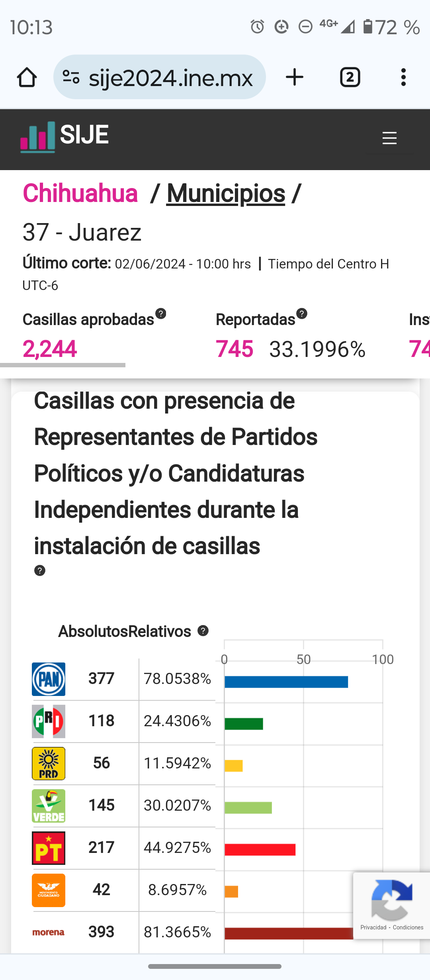The width and height of the screenshot is (430, 980).
Task: Open the browser three-dot menu
Action: click(403, 77)
